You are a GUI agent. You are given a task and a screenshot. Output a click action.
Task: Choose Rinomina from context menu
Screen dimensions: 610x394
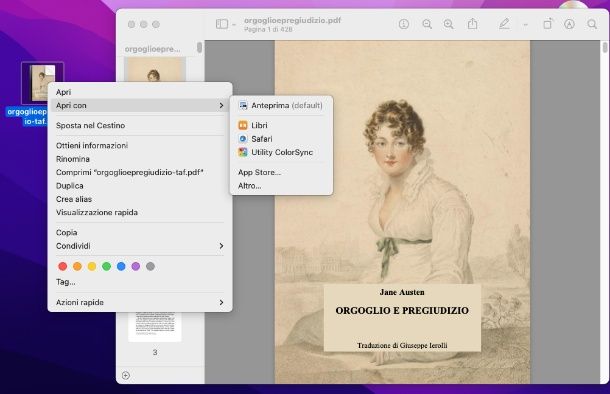pos(140,159)
